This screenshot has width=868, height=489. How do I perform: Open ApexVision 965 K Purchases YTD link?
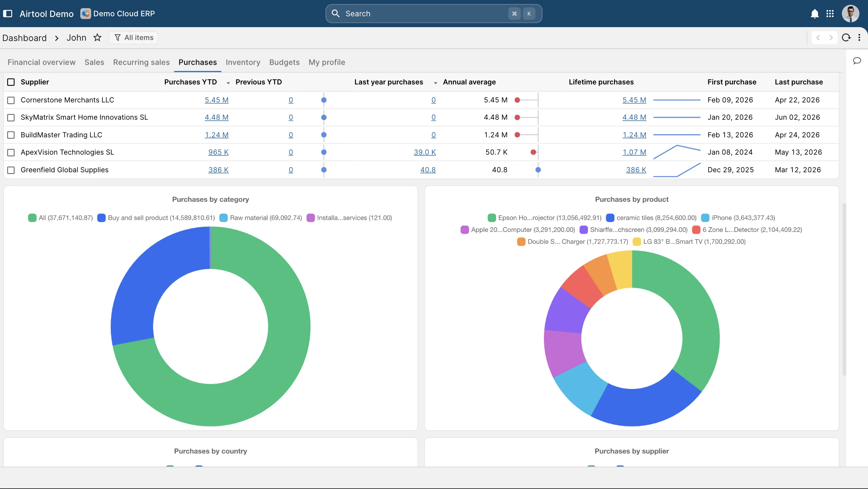(218, 152)
